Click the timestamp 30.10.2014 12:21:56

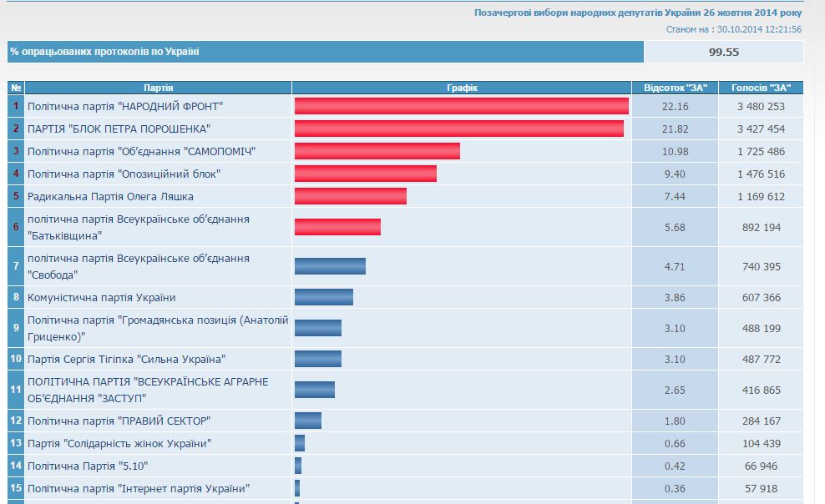pos(759,29)
